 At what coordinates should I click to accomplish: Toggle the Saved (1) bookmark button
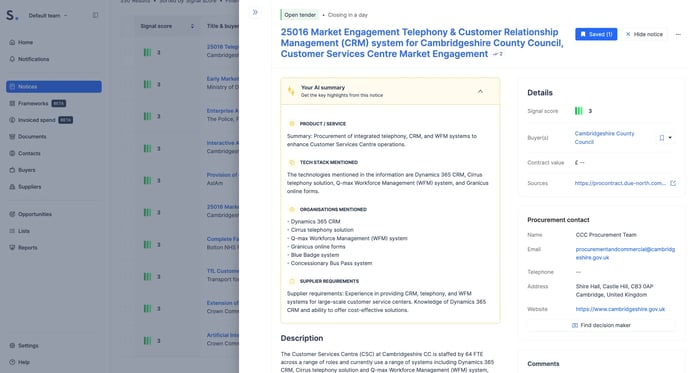[596, 34]
